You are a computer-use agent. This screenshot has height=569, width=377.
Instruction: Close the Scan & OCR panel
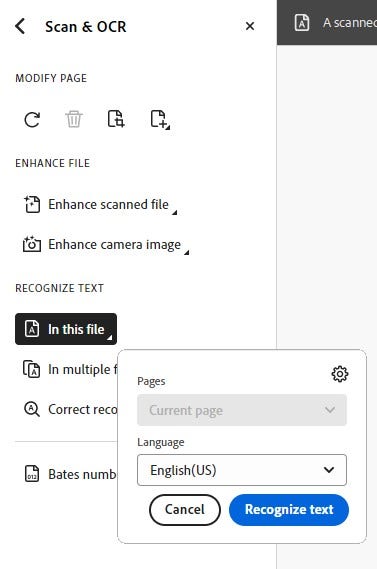click(250, 26)
